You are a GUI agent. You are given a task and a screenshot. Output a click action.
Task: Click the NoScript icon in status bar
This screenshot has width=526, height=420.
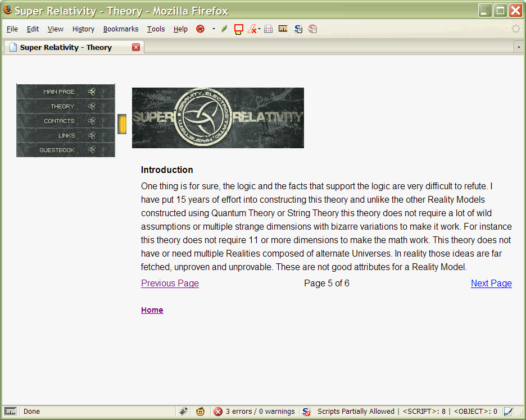[306, 412]
